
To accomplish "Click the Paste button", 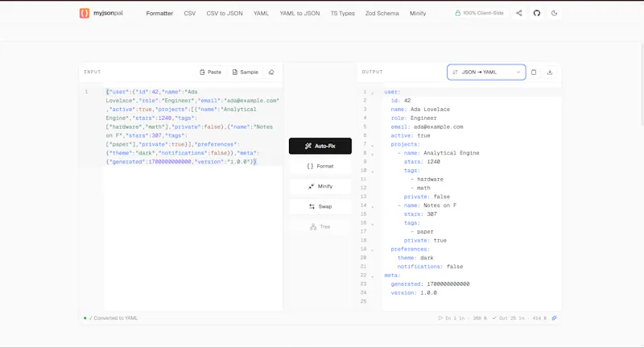I will tap(210, 72).
